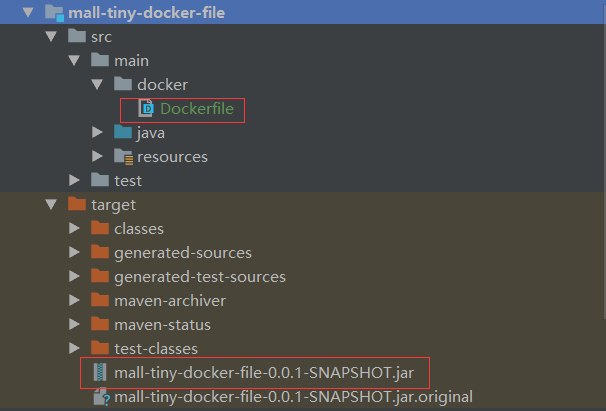Expand the test folder arrow

pos(75,181)
